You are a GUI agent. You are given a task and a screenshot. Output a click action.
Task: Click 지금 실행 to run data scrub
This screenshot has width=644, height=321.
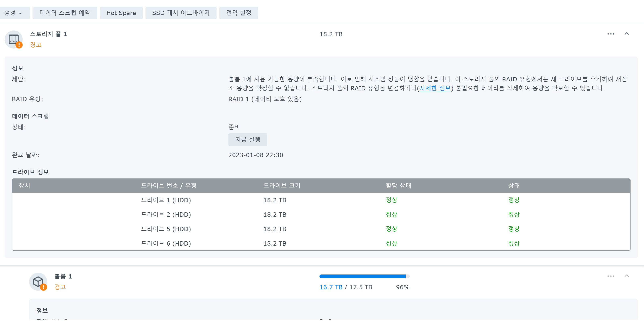pos(248,139)
